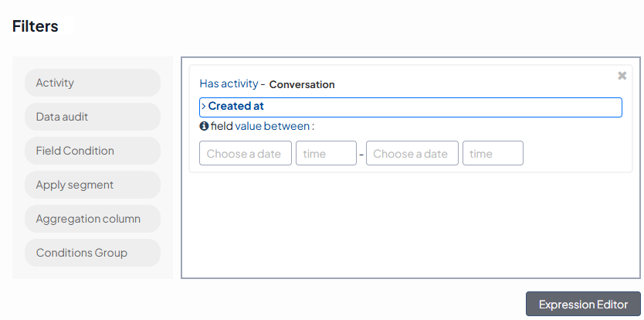Focus the start Choose a date field
The height and width of the screenshot is (320, 644).
[x=245, y=153]
